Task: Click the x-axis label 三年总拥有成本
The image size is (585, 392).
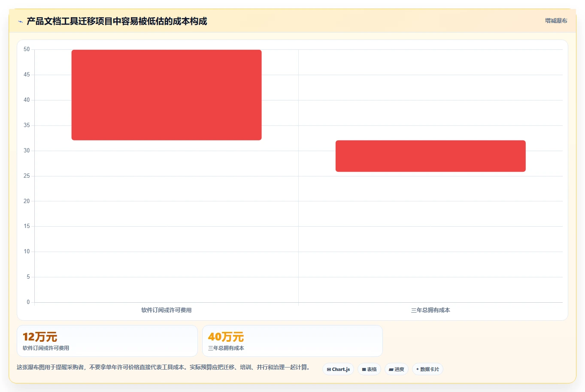Action: pos(430,310)
